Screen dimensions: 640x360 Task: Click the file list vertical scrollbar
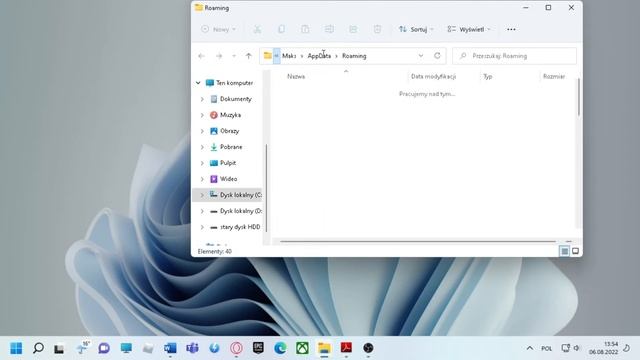pyautogui.click(x=578, y=97)
